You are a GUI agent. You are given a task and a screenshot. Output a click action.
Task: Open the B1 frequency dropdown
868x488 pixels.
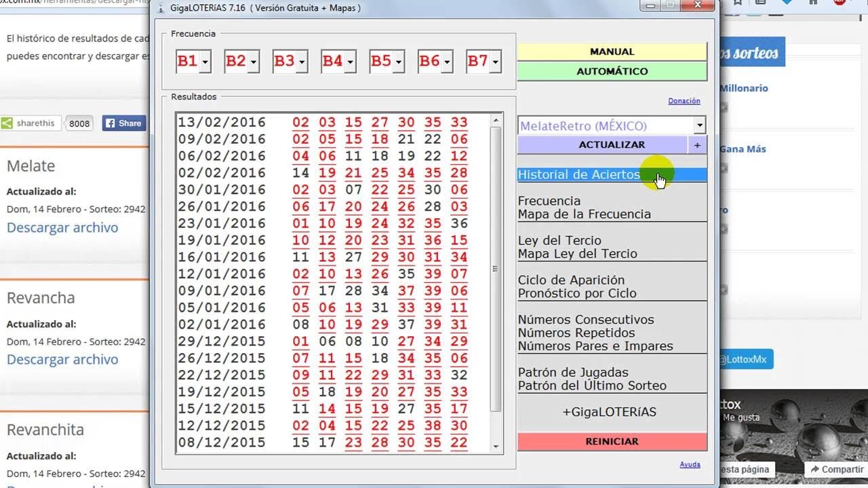click(x=206, y=62)
